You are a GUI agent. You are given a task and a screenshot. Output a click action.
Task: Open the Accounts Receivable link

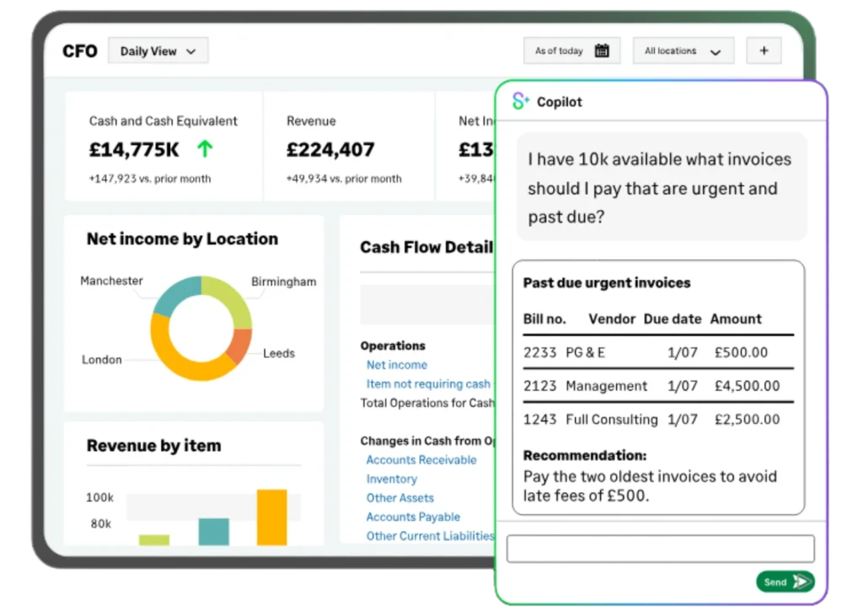pos(421,459)
